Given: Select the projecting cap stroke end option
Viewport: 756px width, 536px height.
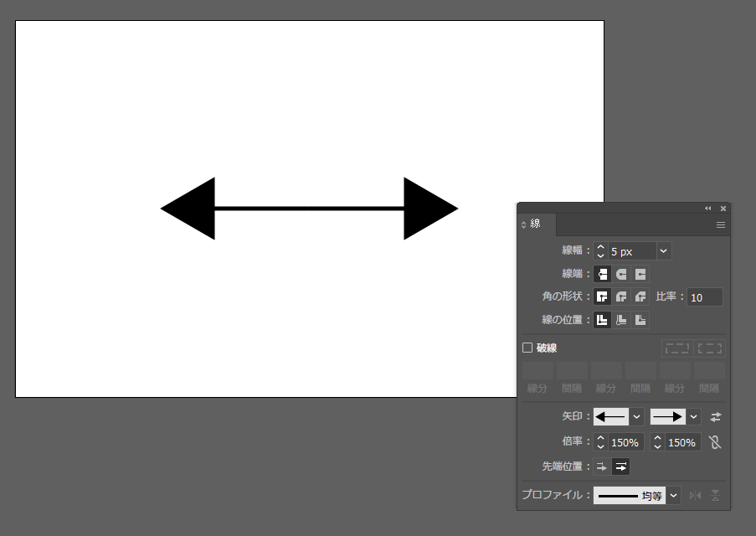Looking at the screenshot, I should tap(640, 274).
